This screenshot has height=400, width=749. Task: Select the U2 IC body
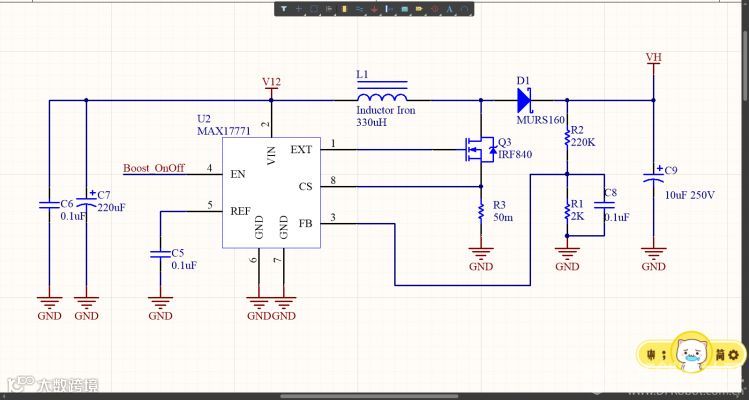(x=271, y=193)
